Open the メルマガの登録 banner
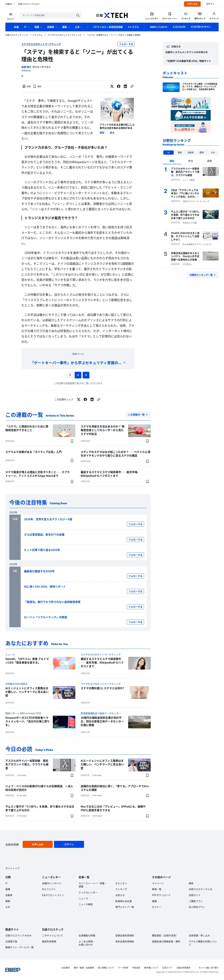The height and width of the screenshot is (980, 224). click(190, 115)
